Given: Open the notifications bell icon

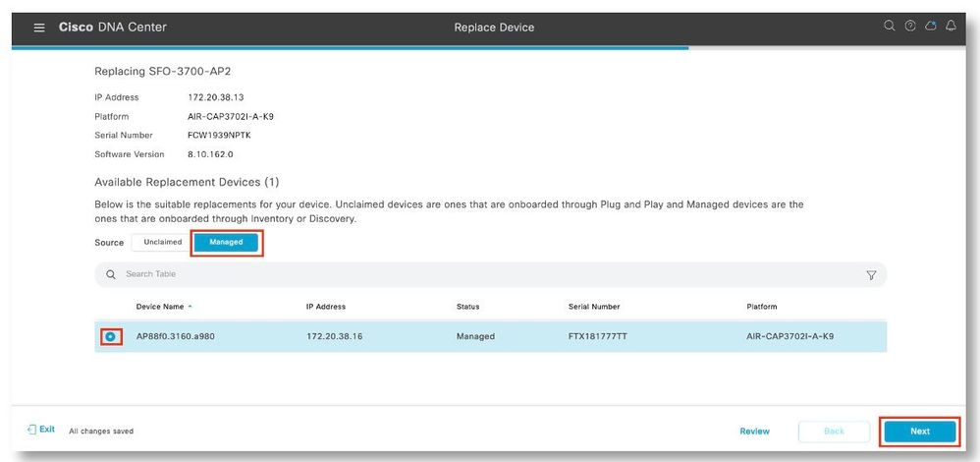Looking at the screenshot, I should pyautogui.click(x=951, y=27).
